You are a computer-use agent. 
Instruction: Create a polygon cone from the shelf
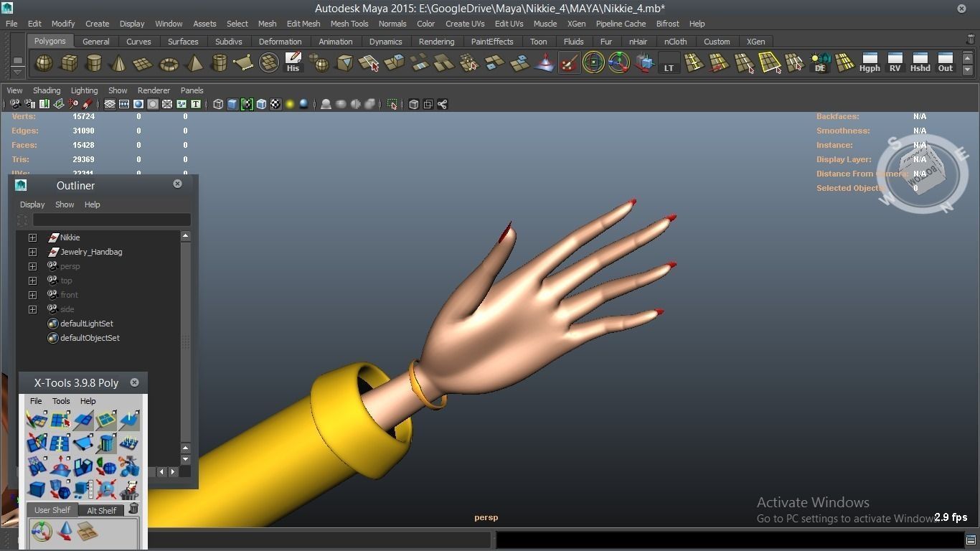point(118,63)
